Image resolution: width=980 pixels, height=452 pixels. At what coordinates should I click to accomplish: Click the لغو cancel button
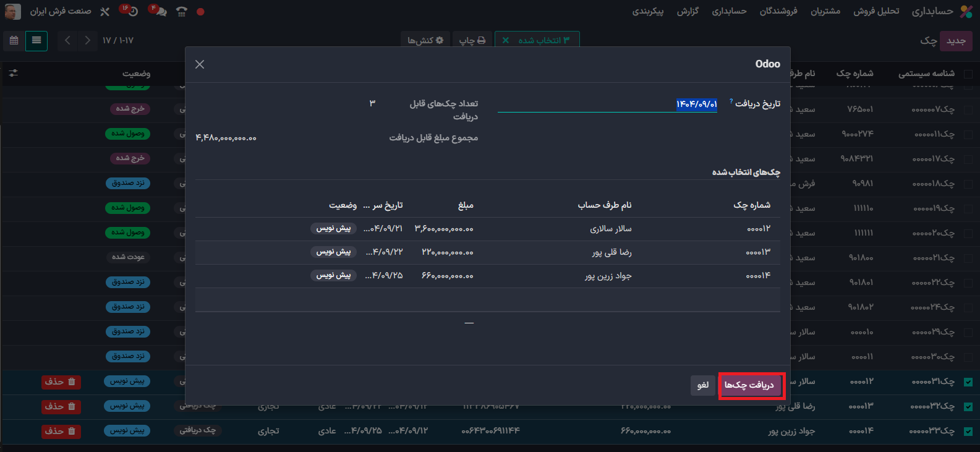pos(703,385)
